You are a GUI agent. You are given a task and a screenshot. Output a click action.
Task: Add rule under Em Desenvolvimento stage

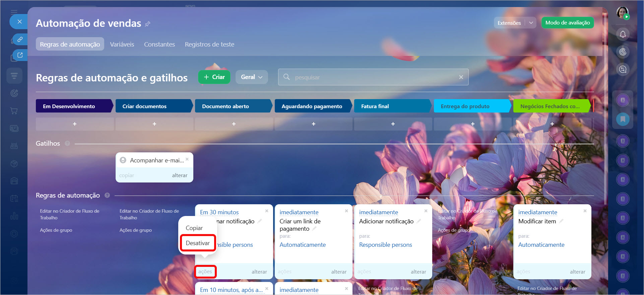point(74,124)
